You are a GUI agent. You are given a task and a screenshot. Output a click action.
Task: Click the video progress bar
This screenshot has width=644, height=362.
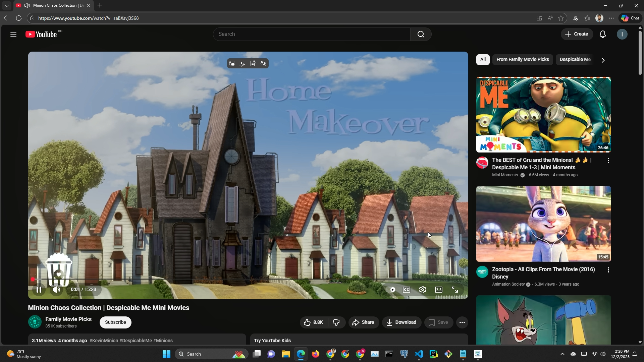tap(248, 280)
